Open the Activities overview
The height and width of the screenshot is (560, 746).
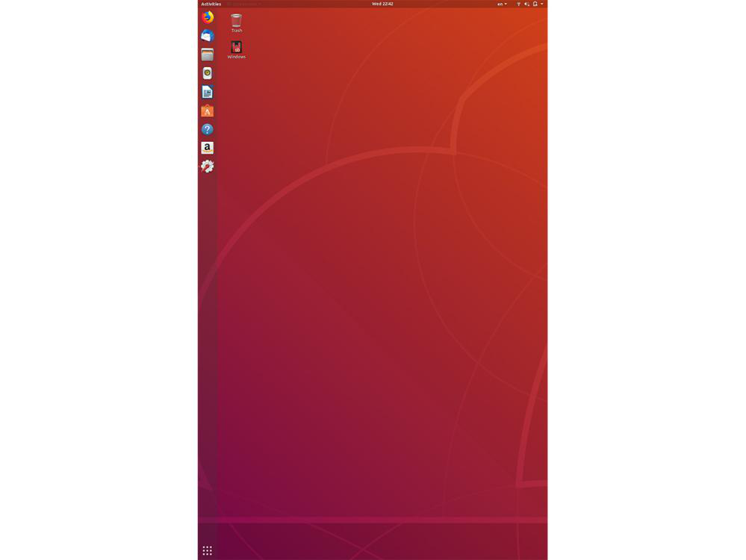[x=211, y=4]
